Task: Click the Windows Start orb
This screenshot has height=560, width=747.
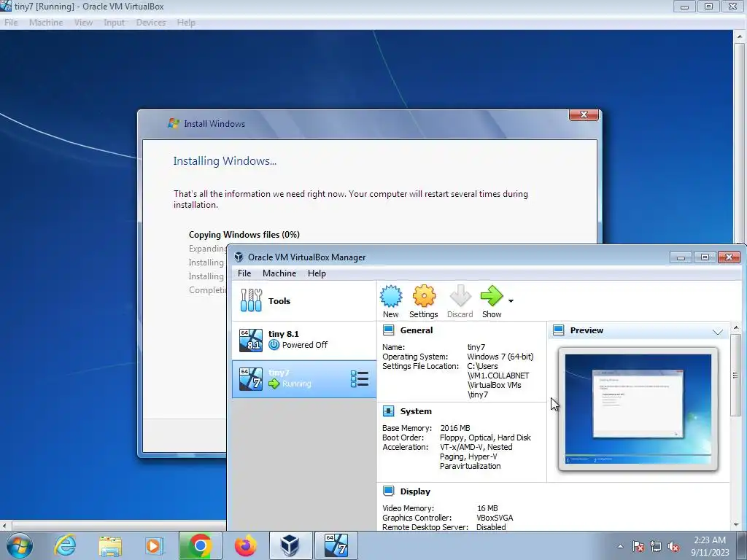Action: pos(20,545)
